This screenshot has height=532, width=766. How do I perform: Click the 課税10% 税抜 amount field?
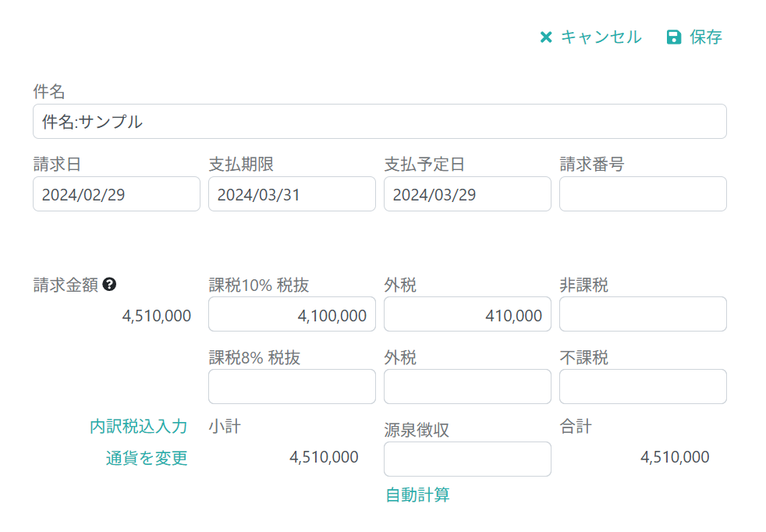(292, 314)
